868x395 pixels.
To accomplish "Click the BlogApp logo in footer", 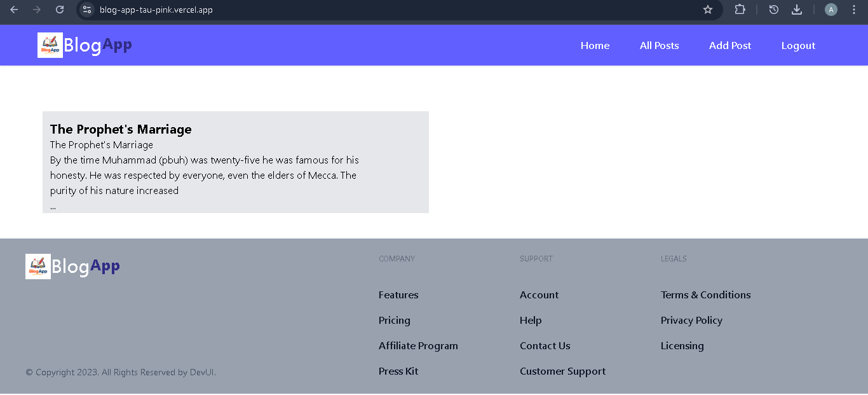I will [x=73, y=267].
